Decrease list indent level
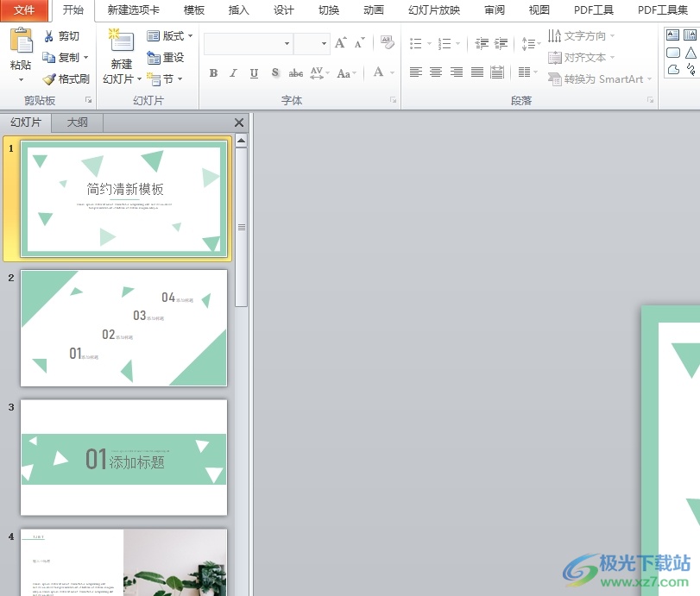Viewport: 700px width, 596px height. tap(482, 43)
